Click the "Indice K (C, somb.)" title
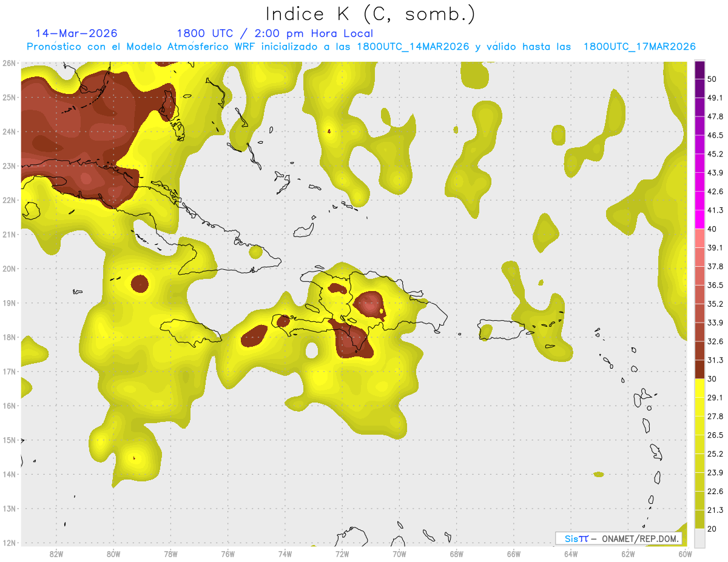 (x=371, y=14)
